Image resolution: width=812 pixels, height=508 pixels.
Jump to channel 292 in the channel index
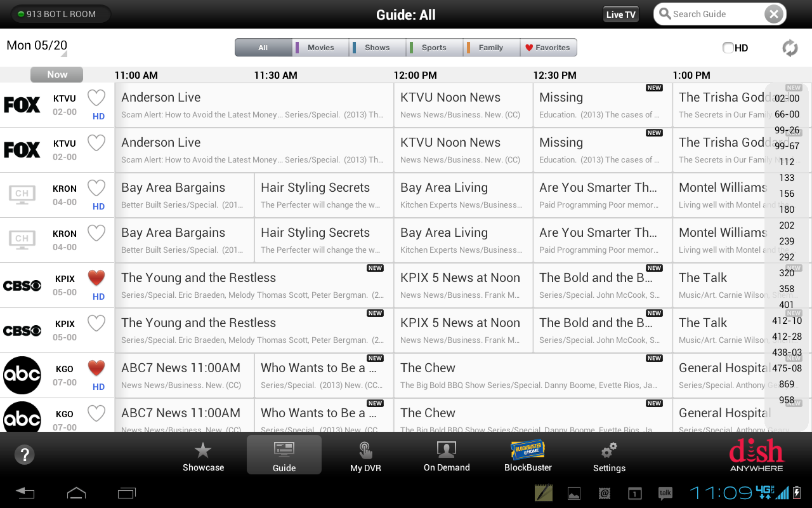pos(786,257)
